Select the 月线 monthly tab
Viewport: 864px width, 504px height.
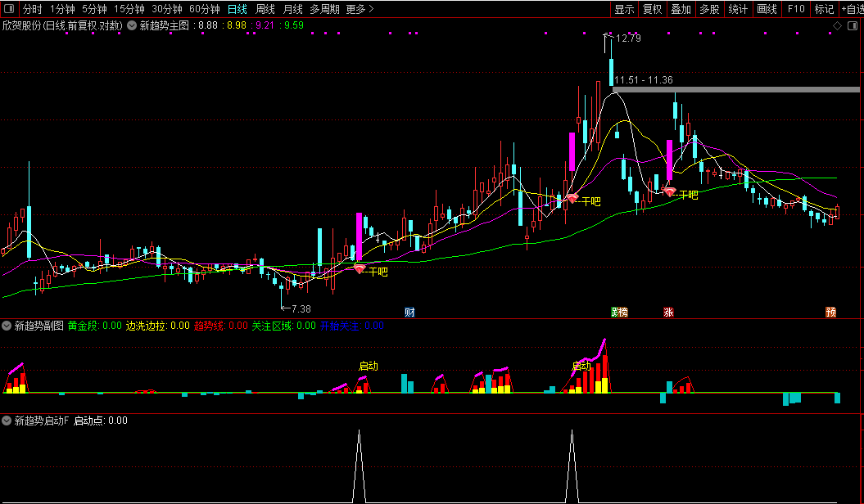coord(292,9)
